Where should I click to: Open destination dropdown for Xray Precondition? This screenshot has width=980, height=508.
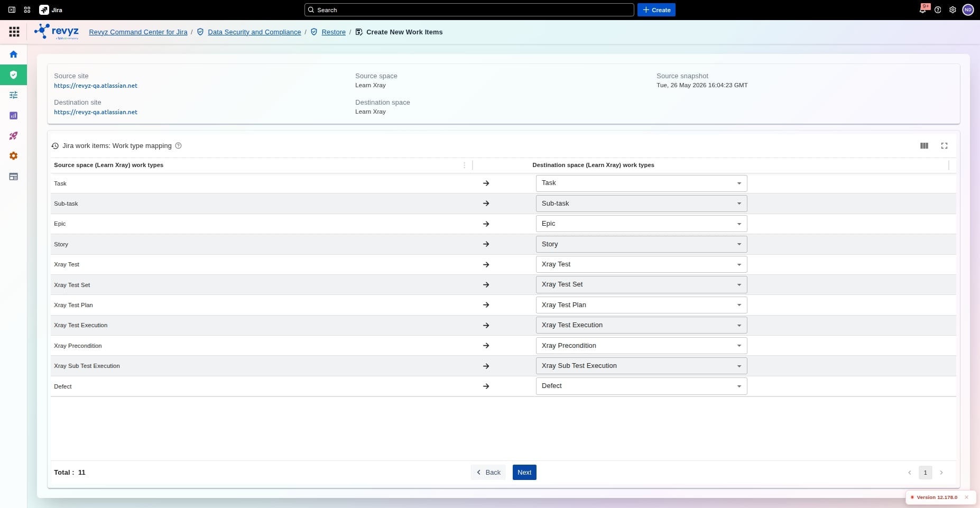click(641, 346)
